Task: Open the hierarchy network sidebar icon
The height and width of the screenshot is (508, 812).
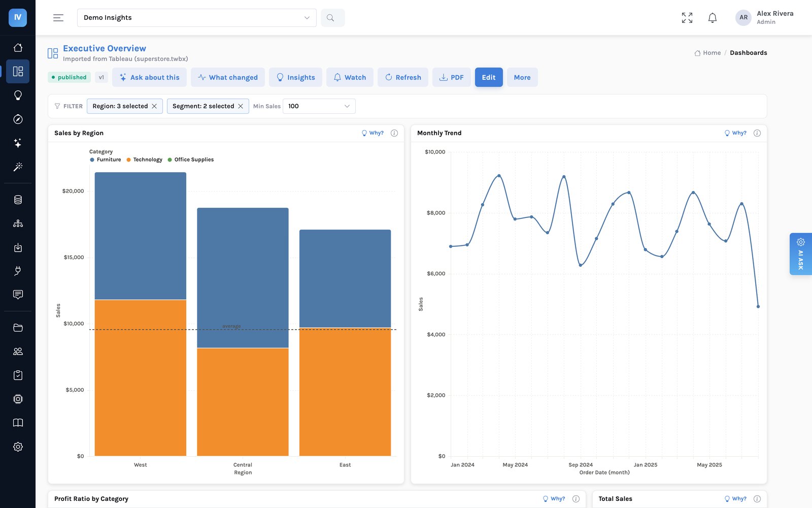Action: click(18, 224)
